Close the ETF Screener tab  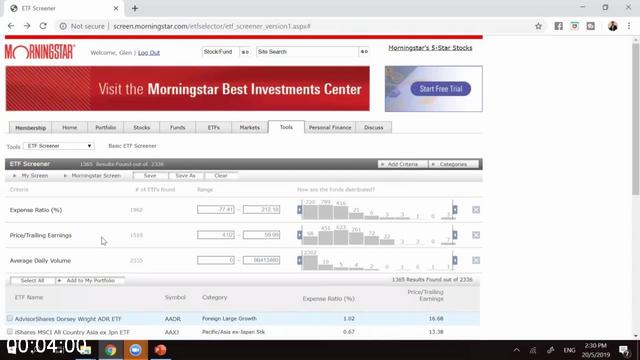click(116, 8)
